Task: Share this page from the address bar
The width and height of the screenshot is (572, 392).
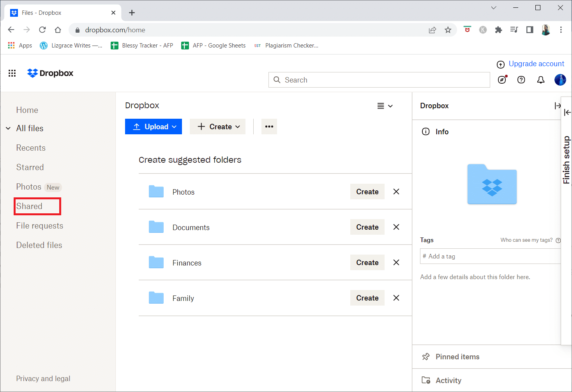Action: click(x=433, y=30)
